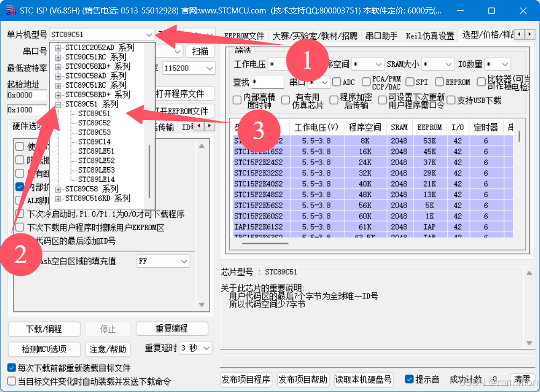Tick 下次下载用户程序时擦除用户EEPROM区 checkbox
540x392 pixels.
click(19, 227)
